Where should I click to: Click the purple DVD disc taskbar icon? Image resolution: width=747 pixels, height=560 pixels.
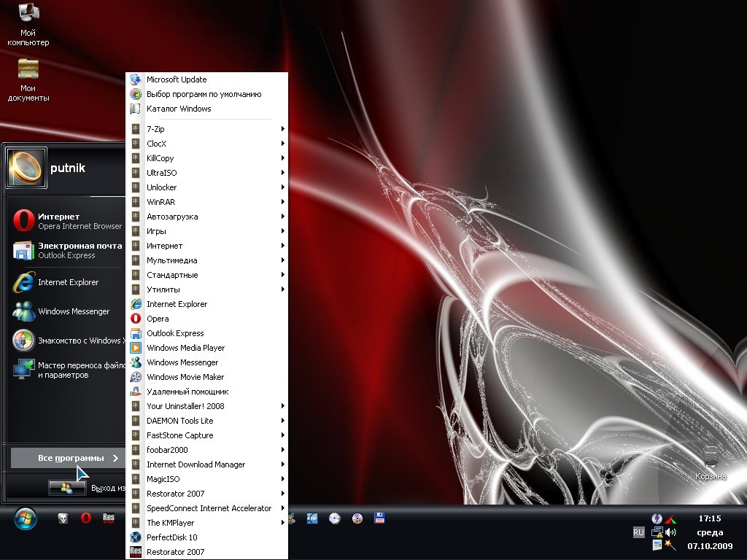(x=357, y=518)
